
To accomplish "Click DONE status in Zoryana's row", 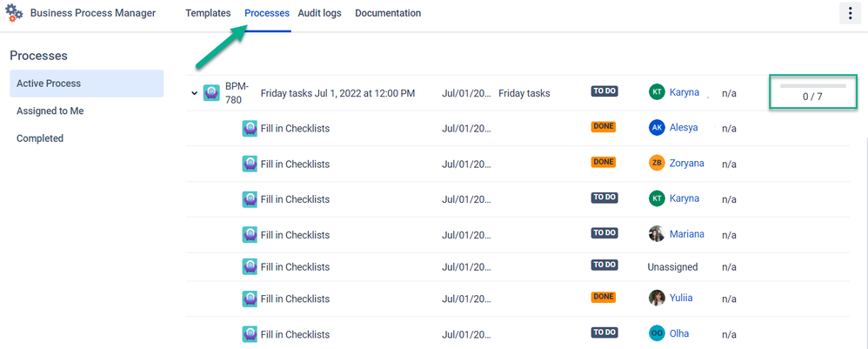I will [603, 162].
